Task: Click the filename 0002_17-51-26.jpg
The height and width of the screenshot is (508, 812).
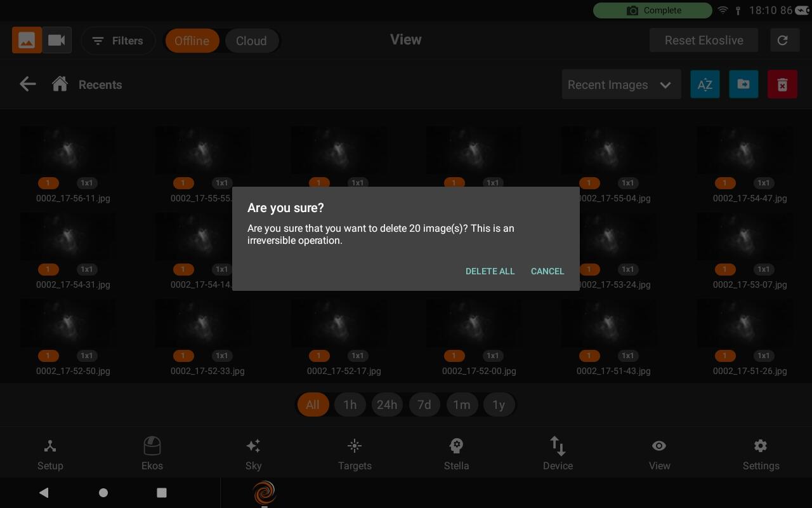Action: click(750, 371)
